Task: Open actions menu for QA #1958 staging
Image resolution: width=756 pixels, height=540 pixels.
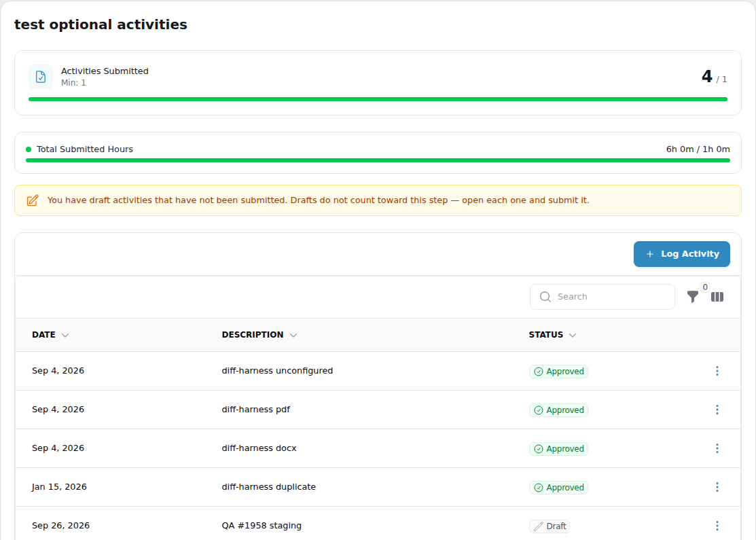Action: click(717, 526)
